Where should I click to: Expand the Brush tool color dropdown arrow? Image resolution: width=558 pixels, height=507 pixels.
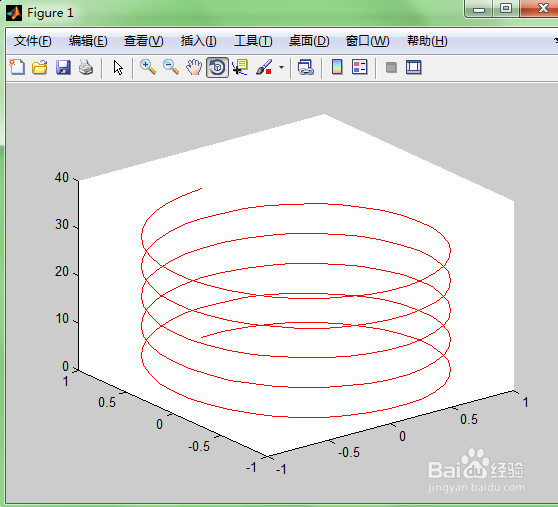(281, 67)
